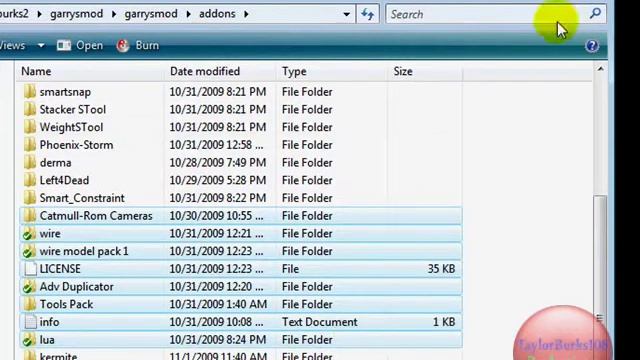Click the '1 KB' size of info
Viewport: 640px width, 360px height.
(x=444, y=322)
